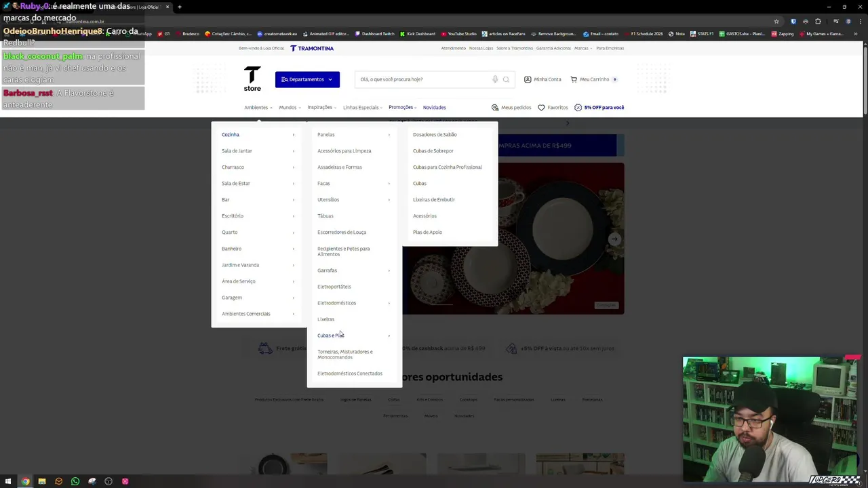Open Cubas para Cozinha Profissional link

(x=447, y=167)
